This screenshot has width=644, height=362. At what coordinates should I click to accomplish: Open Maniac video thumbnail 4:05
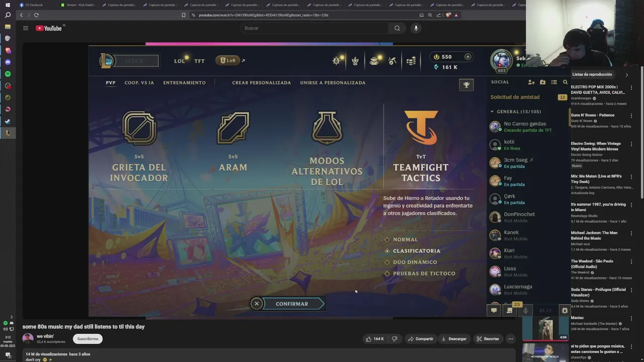545,328
